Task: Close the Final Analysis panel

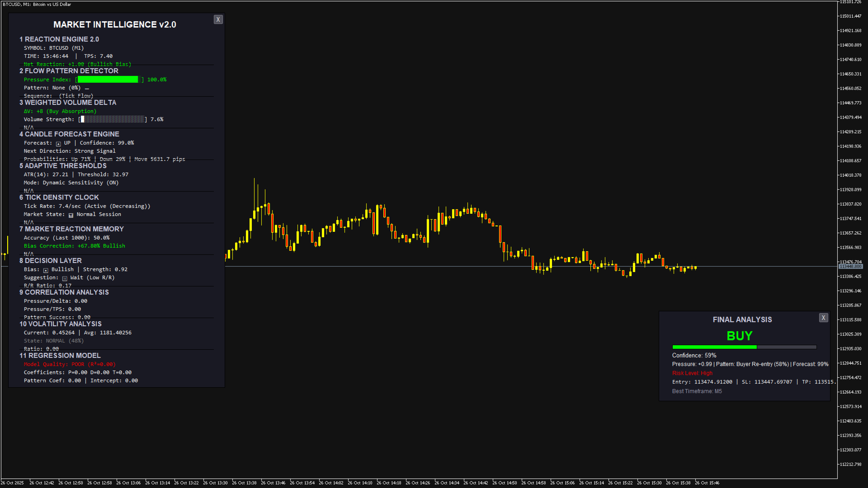Action: coord(823,318)
